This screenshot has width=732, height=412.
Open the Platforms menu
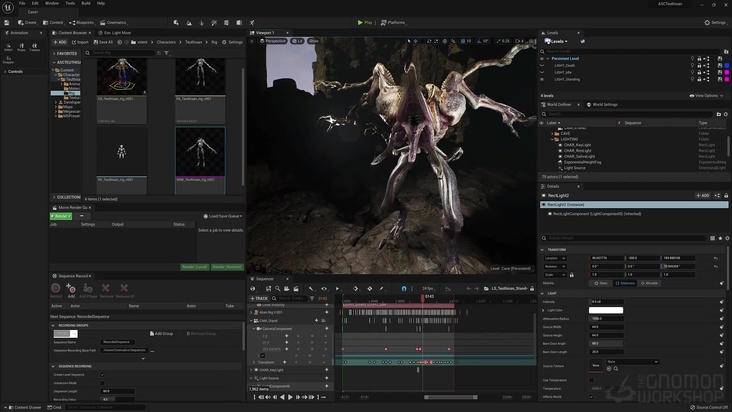393,22
